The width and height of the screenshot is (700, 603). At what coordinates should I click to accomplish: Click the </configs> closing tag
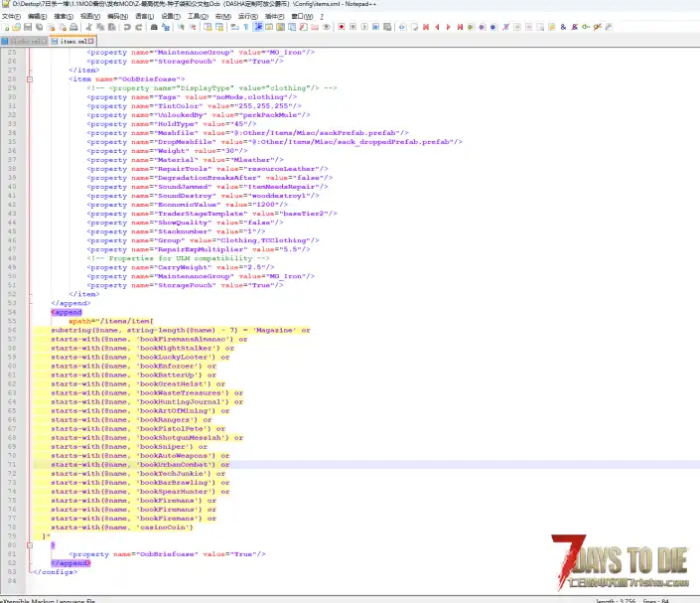tap(55, 572)
